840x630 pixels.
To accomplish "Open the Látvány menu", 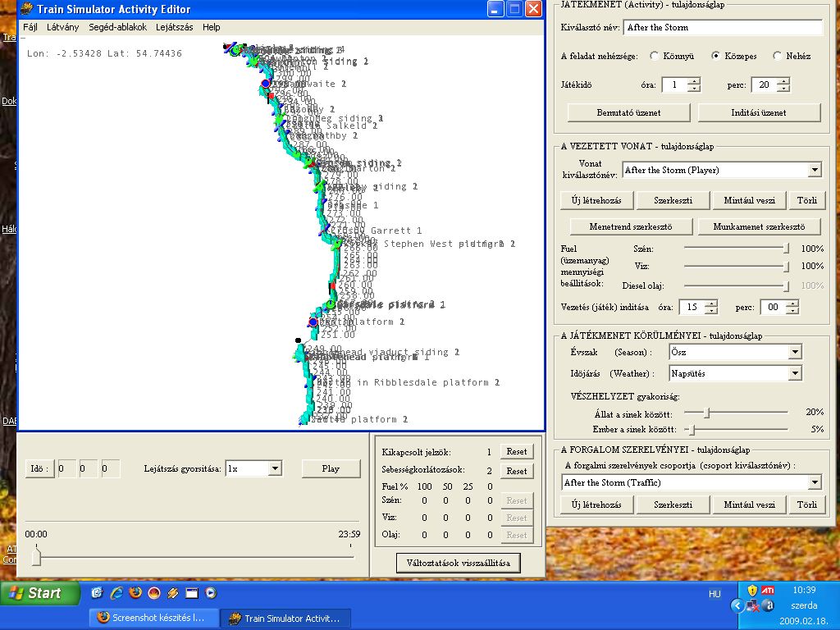I will point(62,27).
